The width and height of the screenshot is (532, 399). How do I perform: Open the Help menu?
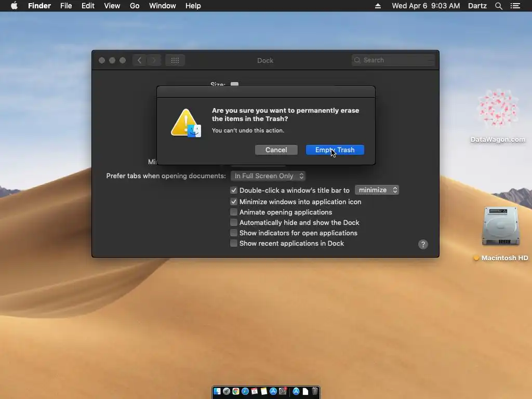(193, 6)
